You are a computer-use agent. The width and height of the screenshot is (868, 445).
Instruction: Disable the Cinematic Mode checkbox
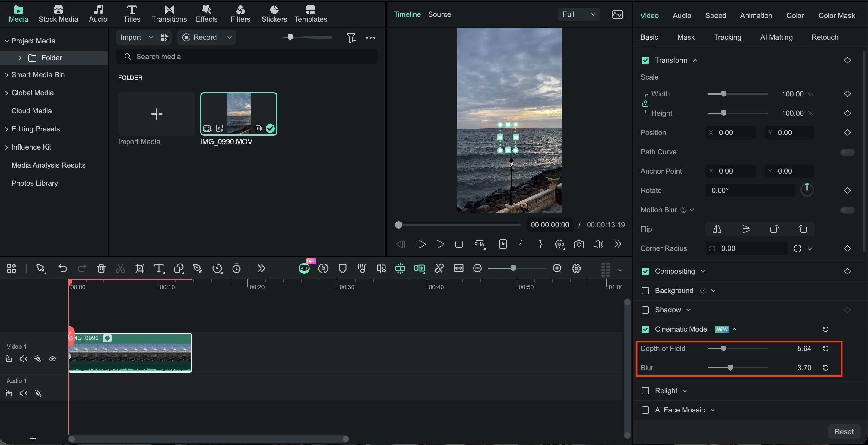pyautogui.click(x=645, y=329)
